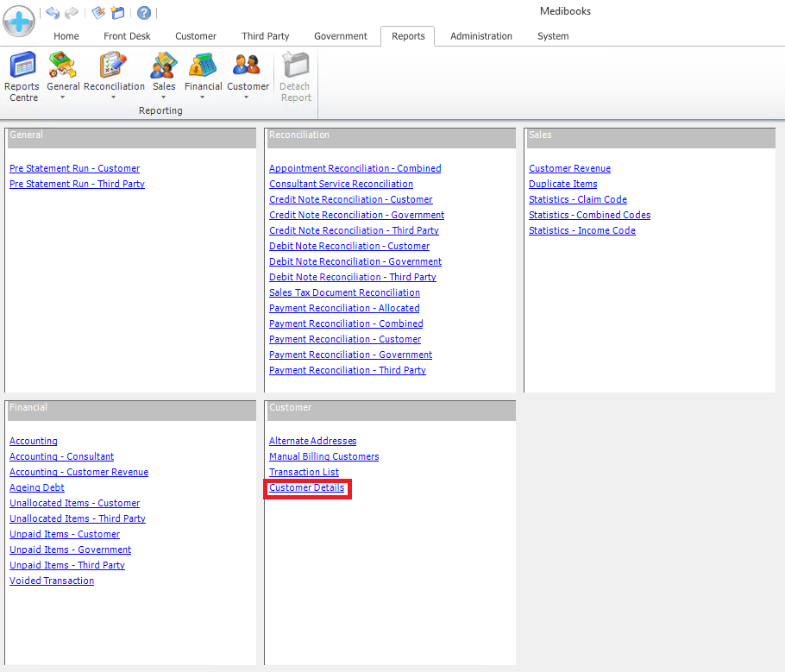Open the Sales ribbon dropdown
The width and height of the screenshot is (785, 672).
(164, 77)
